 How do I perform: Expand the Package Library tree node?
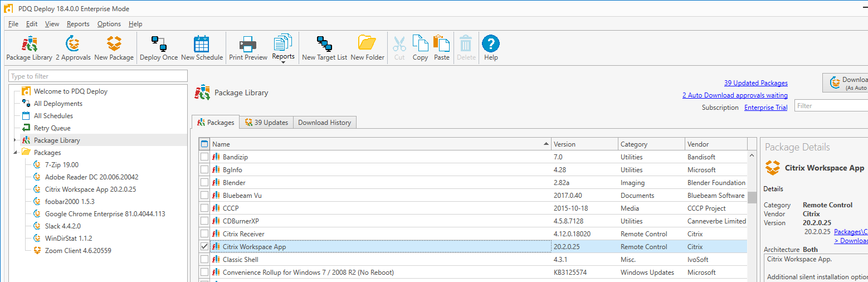15,140
